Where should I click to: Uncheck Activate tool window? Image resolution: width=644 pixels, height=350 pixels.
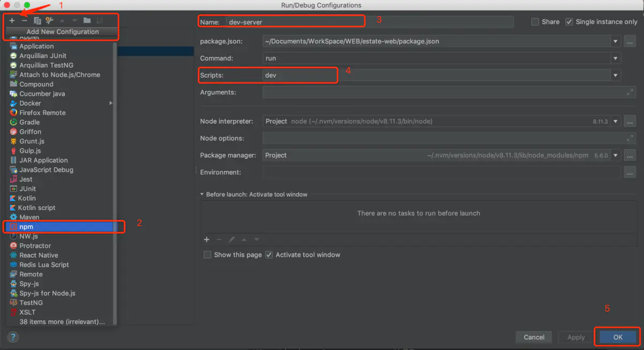pos(269,255)
